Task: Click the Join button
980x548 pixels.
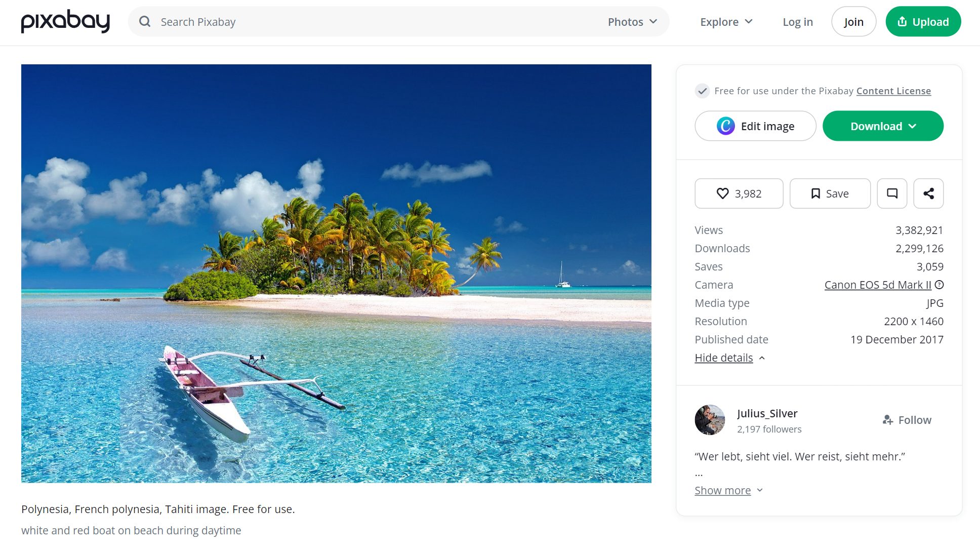Action: click(x=853, y=22)
